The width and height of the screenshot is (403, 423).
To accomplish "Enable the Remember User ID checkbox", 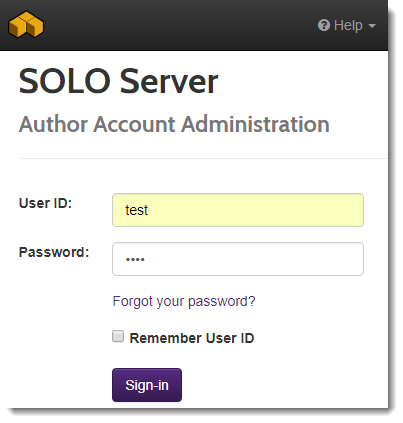I will (x=118, y=336).
